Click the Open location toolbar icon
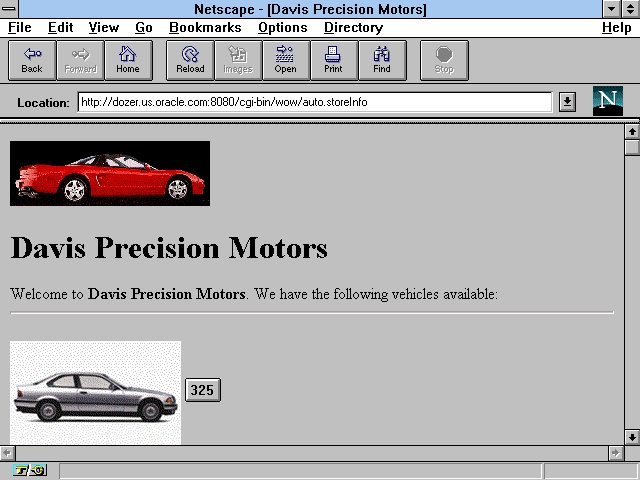 [285, 60]
